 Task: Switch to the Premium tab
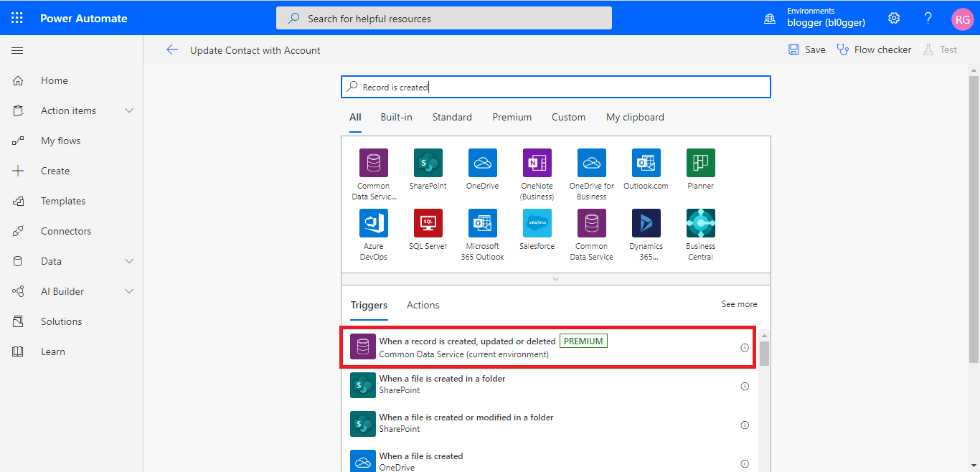(x=512, y=117)
